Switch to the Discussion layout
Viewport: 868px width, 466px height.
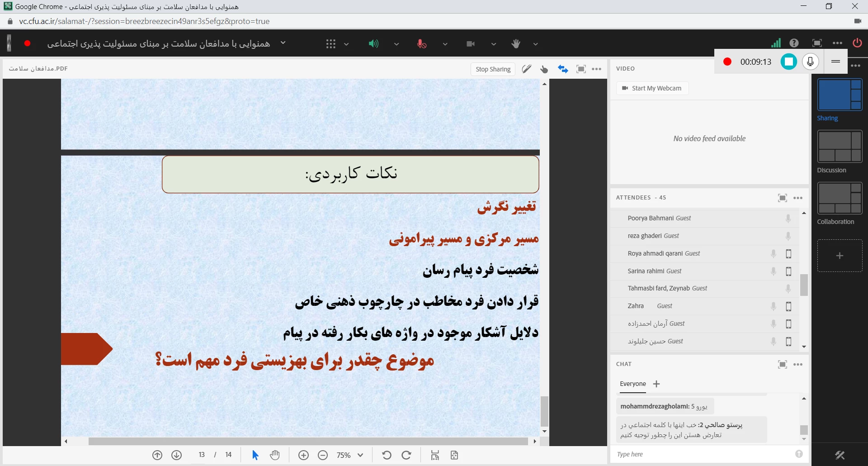(840, 147)
